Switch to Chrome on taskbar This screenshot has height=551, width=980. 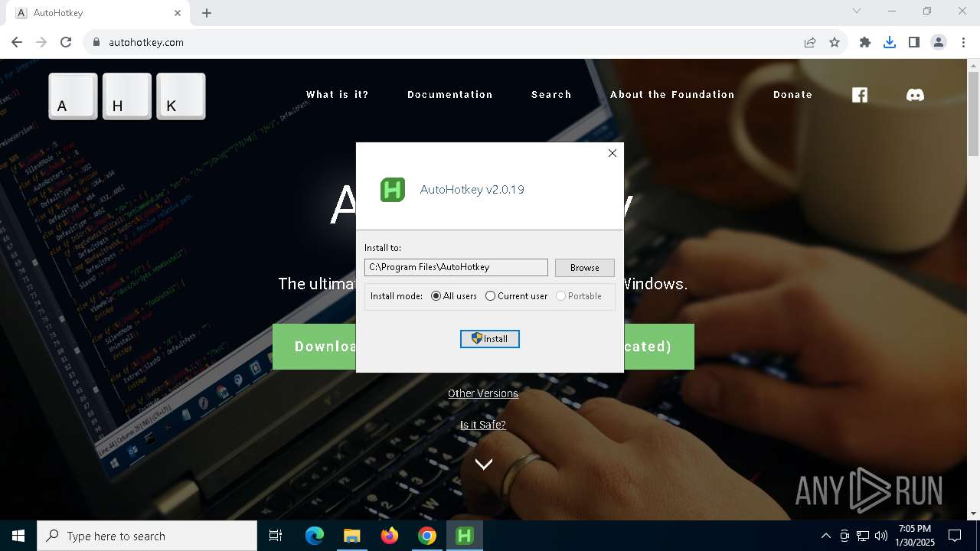click(427, 536)
